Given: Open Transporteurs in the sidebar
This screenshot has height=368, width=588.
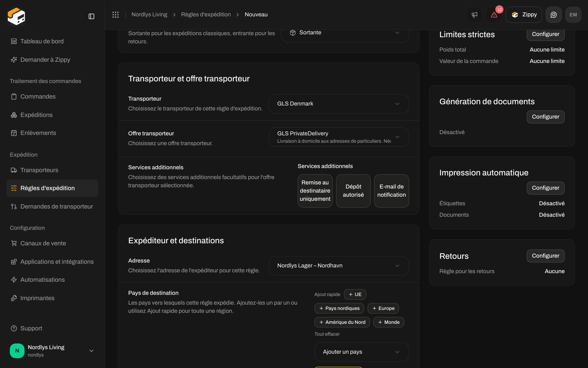Looking at the screenshot, I should tap(52, 170).
